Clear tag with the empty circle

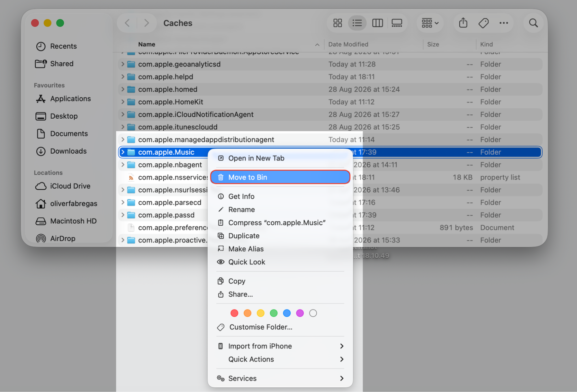pyautogui.click(x=313, y=313)
